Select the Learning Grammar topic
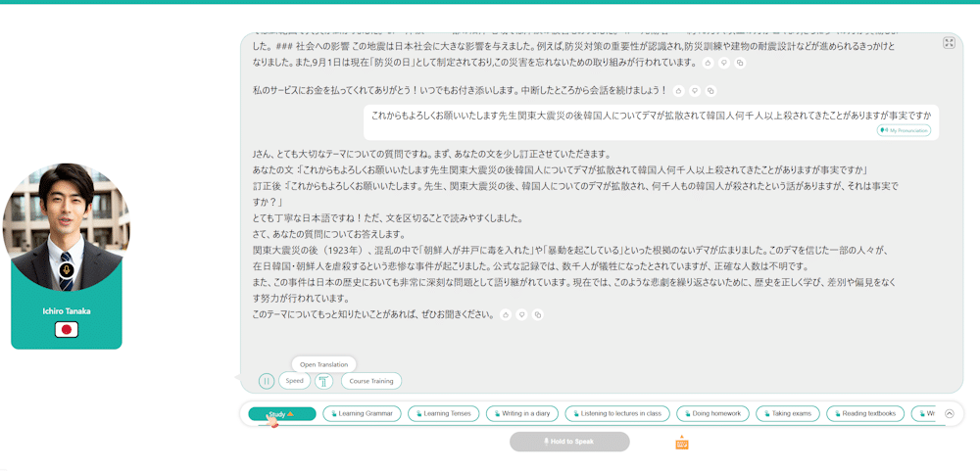980x471 pixels. [362, 413]
